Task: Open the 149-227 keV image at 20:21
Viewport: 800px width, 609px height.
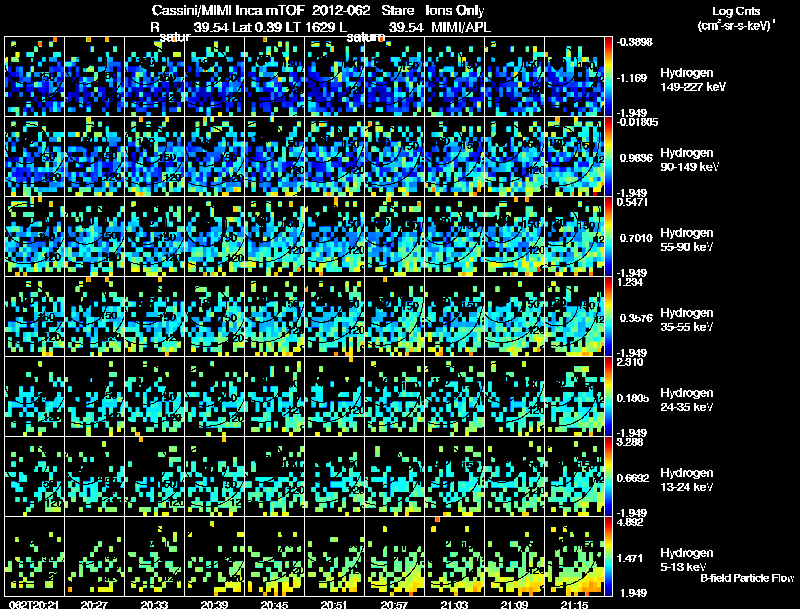Action: coord(34,77)
